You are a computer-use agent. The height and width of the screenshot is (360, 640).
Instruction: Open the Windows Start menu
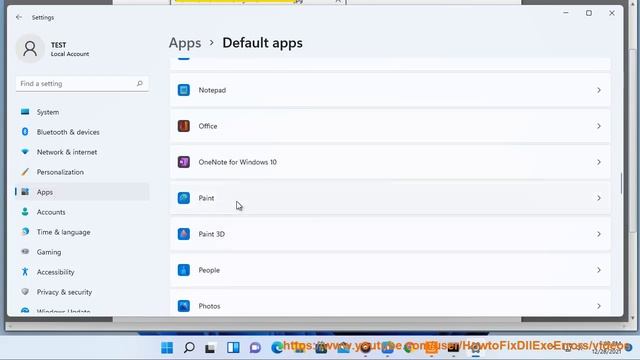pos(167,348)
